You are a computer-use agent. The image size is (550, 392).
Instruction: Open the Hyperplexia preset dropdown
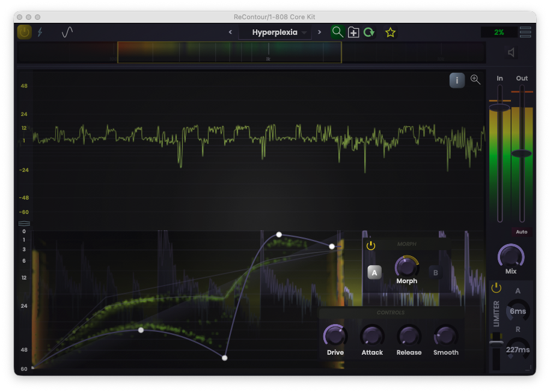click(275, 32)
